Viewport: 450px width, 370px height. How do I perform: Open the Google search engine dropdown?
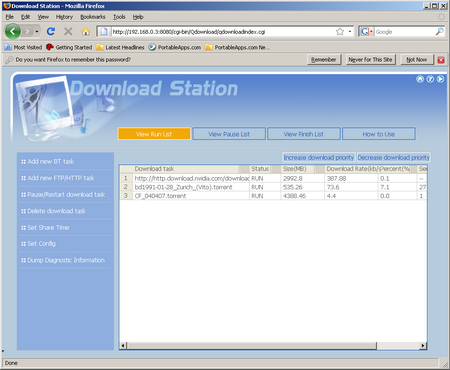367,32
